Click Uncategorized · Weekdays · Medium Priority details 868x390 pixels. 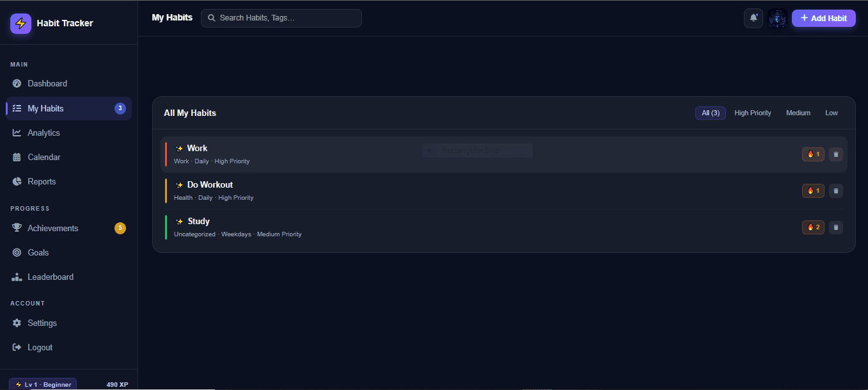(237, 234)
